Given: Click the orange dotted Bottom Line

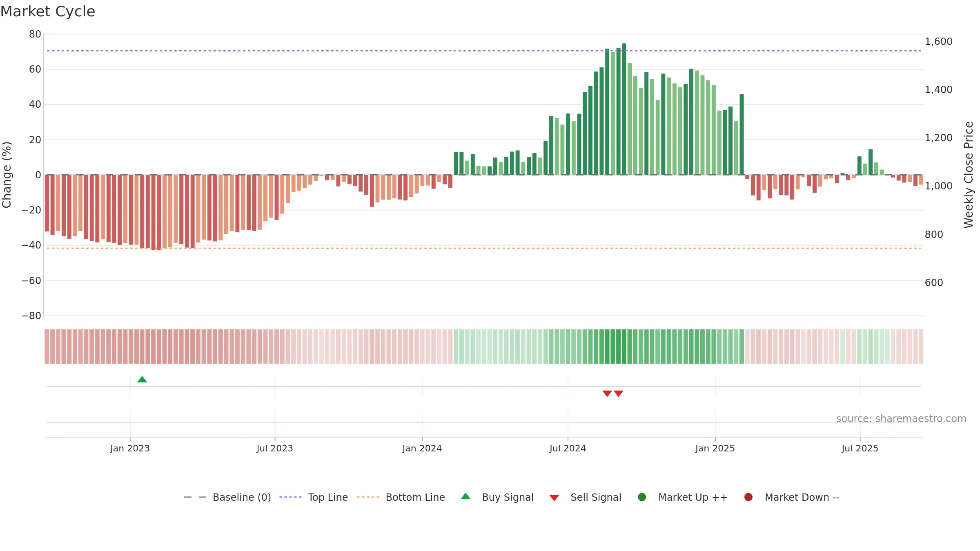Looking at the screenshot, I should click(x=484, y=248).
